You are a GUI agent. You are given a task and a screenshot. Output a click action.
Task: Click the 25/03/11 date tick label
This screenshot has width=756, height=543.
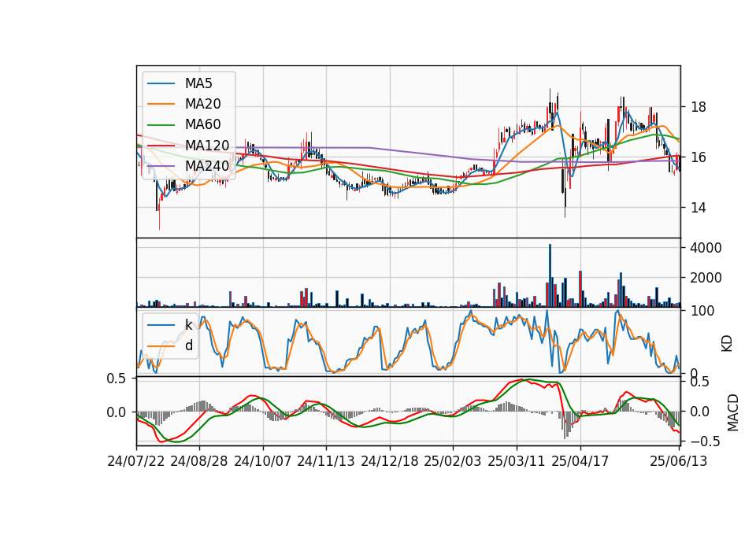[x=517, y=461]
